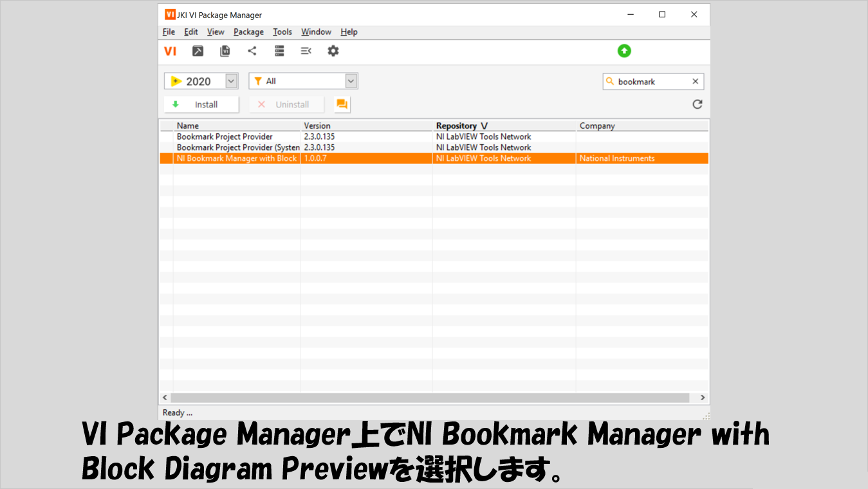Sort by Company column header
This screenshot has width=868, height=489.
click(x=642, y=125)
